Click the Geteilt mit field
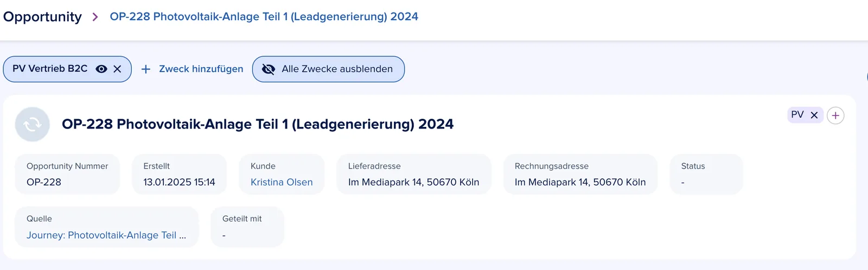 coord(247,227)
